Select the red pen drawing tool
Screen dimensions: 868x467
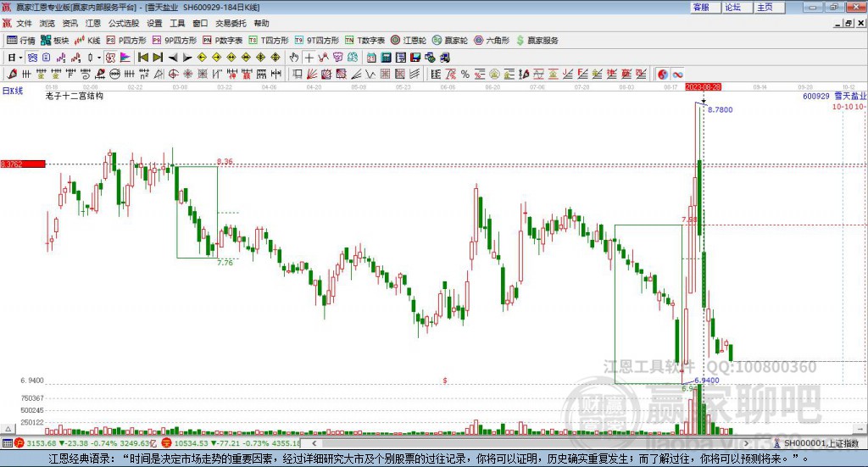point(12,74)
